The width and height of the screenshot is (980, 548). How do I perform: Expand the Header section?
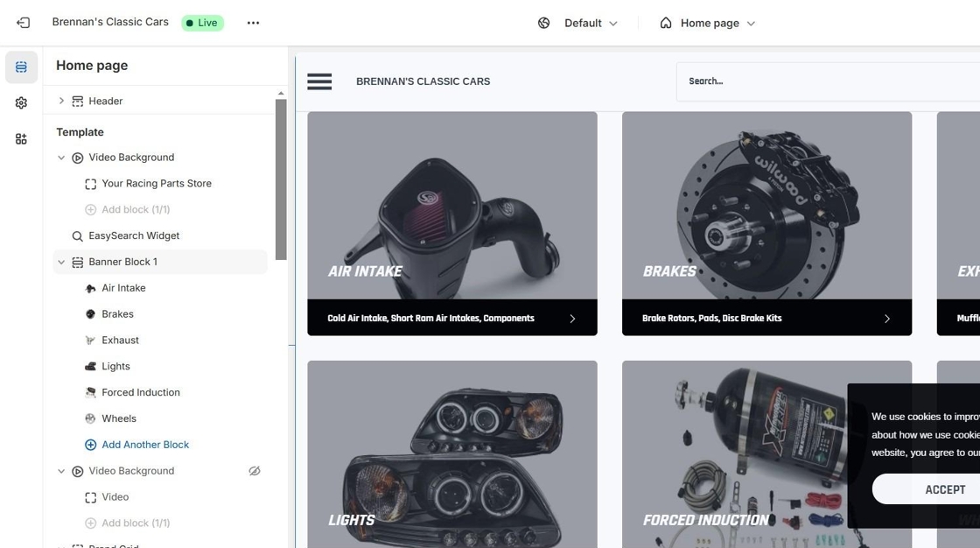(61, 101)
